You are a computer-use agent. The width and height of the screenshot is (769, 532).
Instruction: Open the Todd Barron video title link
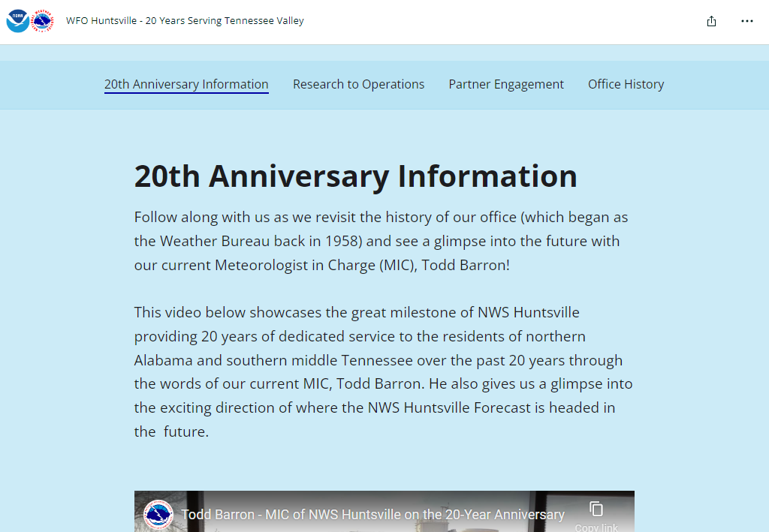[372, 514]
